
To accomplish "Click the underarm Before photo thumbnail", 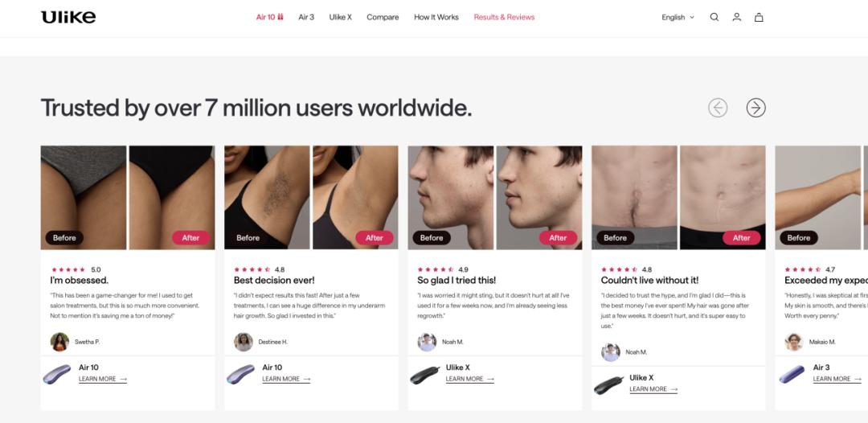I will (267, 197).
